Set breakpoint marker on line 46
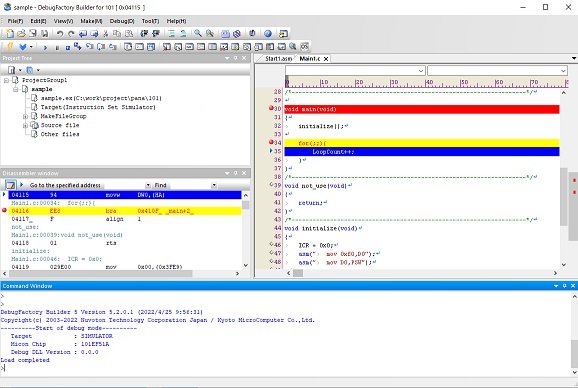This screenshot has height=388, width=578. [x=271, y=244]
